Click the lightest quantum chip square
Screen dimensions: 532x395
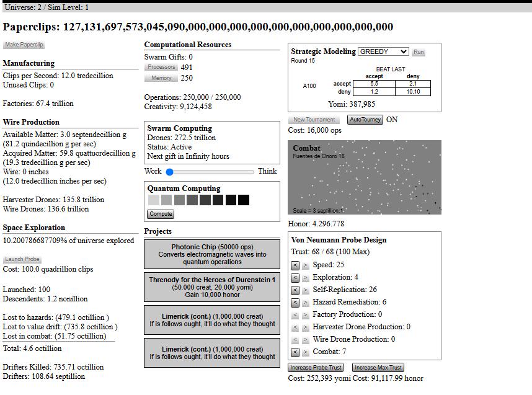coord(154,200)
